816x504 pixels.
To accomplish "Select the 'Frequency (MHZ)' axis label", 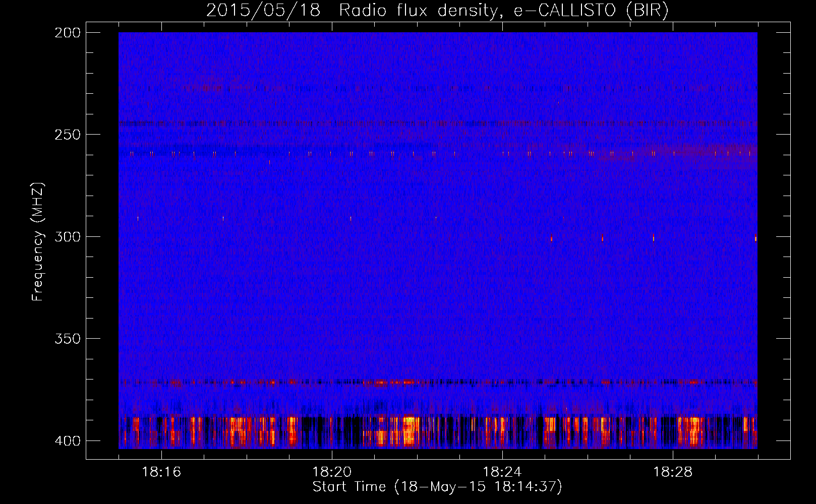I will 38,241.
